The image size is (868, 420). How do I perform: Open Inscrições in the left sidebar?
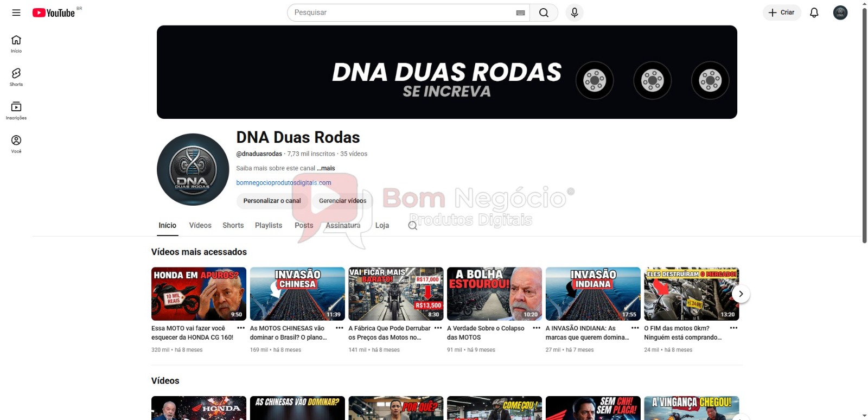tap(16, 110)
